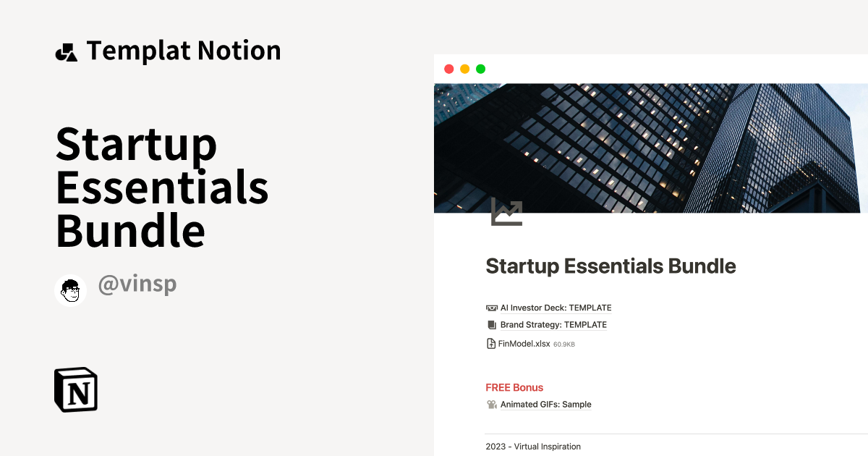
Task: Open the AI Investor Deck: TEMPLATE link
Action: [x=556, y=308]
